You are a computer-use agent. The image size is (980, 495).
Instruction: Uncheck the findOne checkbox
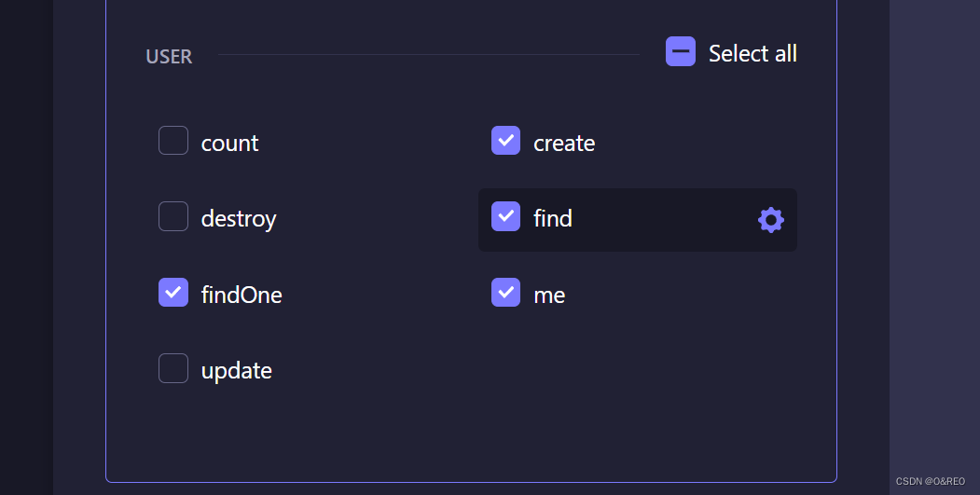tap(173, 293)
